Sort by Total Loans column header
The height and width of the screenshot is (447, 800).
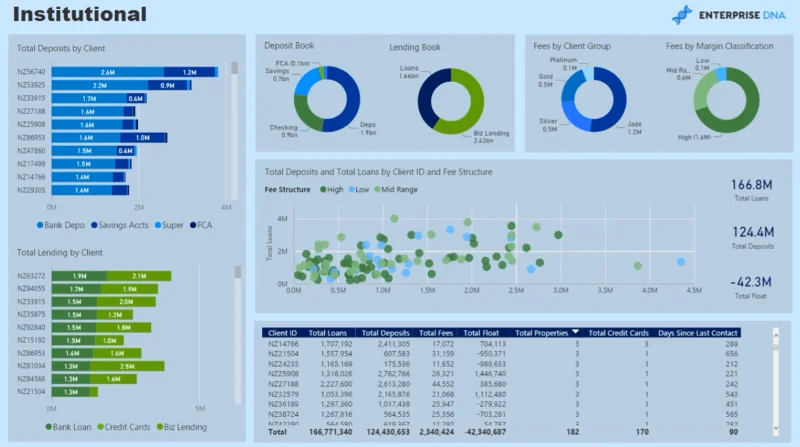click(x=328, y=333)
